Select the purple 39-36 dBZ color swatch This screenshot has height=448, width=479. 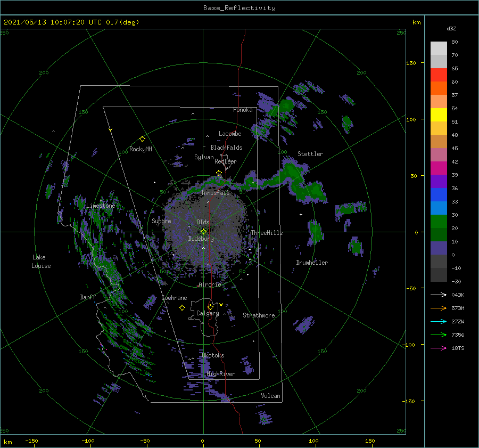(439, 182)
